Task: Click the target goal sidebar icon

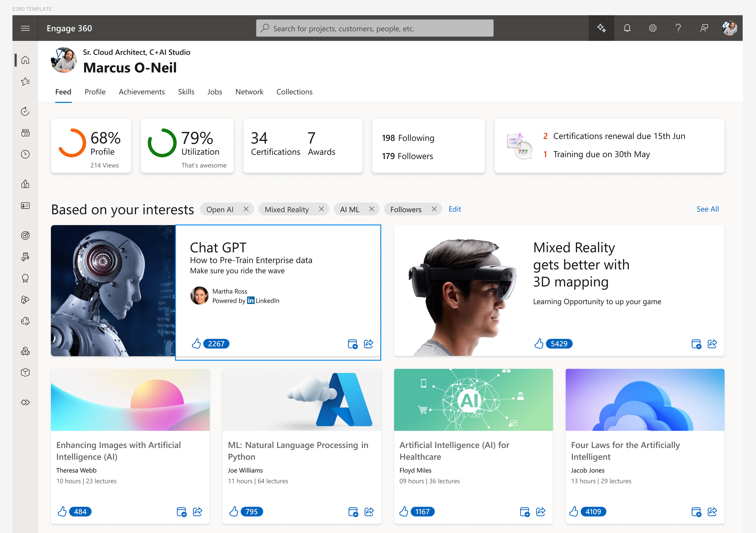Action: (x=25, y=235)
